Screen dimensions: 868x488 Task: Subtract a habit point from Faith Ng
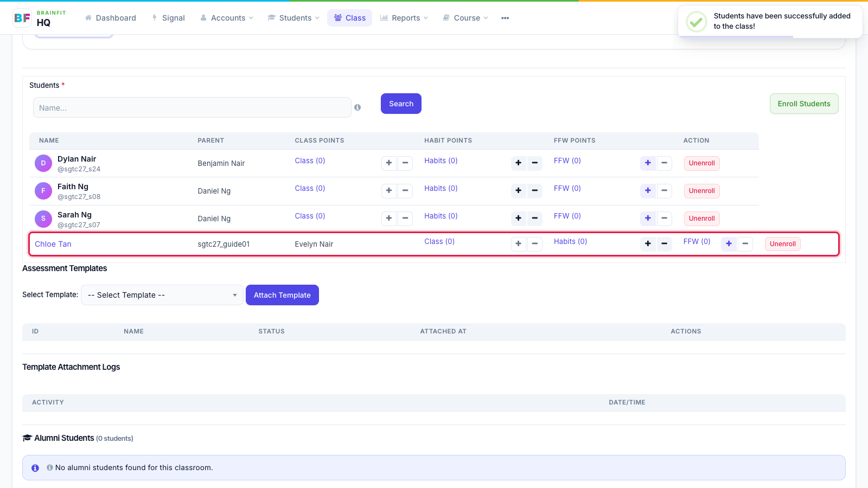pyautogui.click(x=535, y=191)
